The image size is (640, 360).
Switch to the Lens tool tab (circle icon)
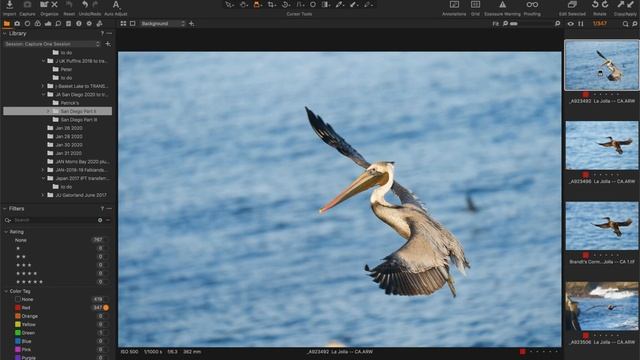coord(27,24)
